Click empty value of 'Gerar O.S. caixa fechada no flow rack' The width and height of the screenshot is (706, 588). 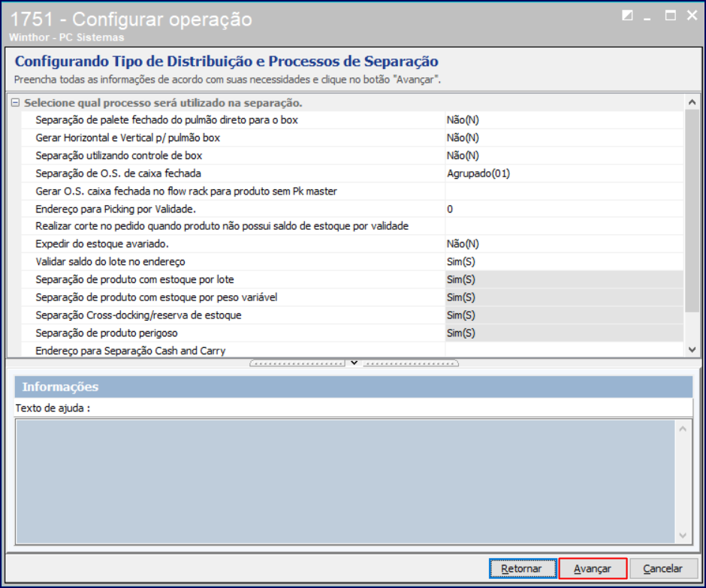tap(564, 191)
